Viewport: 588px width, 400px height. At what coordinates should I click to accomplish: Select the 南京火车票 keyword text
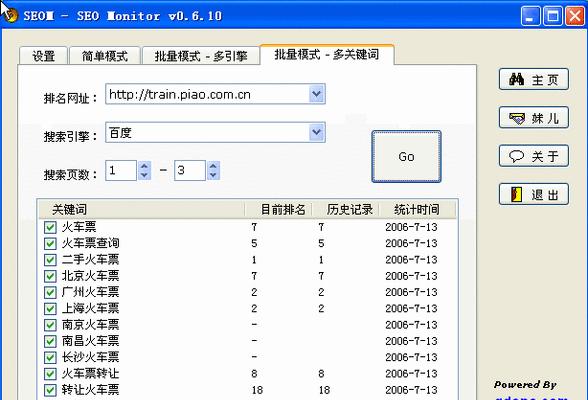(90, 324)
